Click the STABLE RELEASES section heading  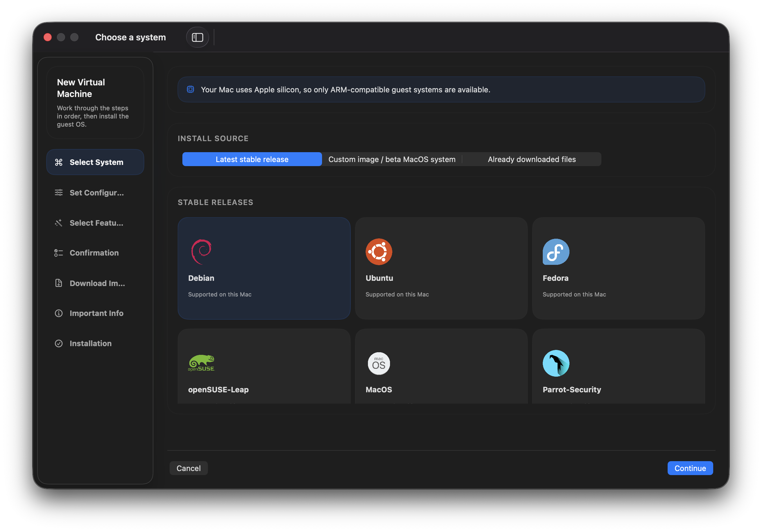[215, 202]
